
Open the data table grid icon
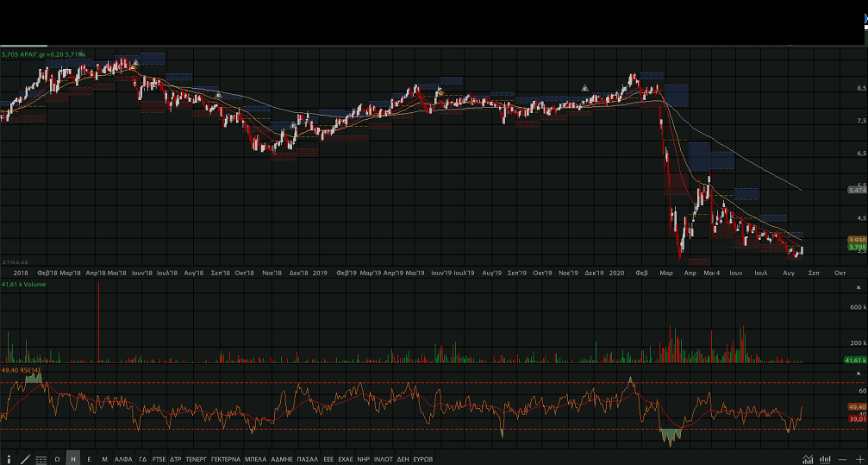[x=41, y=459]
